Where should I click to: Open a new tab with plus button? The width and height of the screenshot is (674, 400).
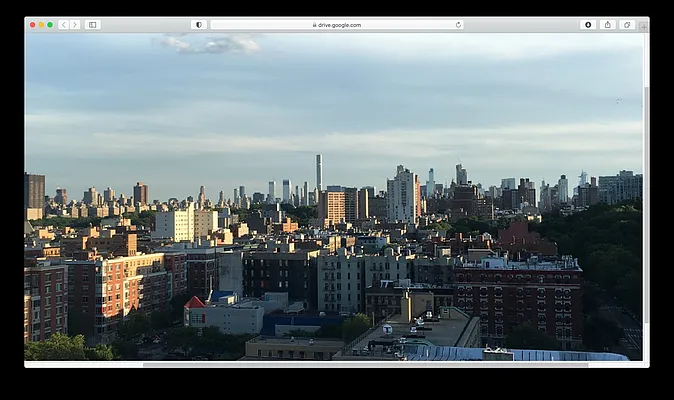[x=643, y=26]
